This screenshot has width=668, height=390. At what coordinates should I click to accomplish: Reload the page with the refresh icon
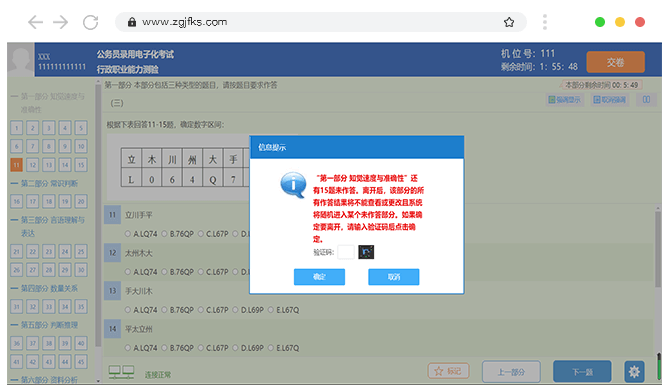pos(90,22)
